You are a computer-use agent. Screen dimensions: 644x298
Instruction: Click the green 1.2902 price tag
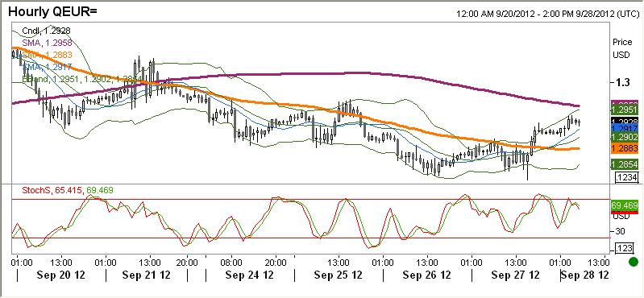point(625,137)
